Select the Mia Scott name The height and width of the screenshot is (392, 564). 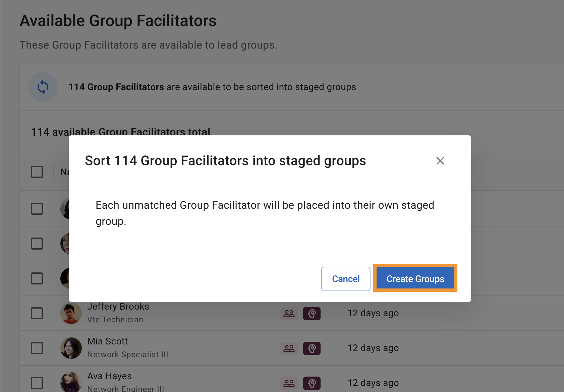(107, 341)
